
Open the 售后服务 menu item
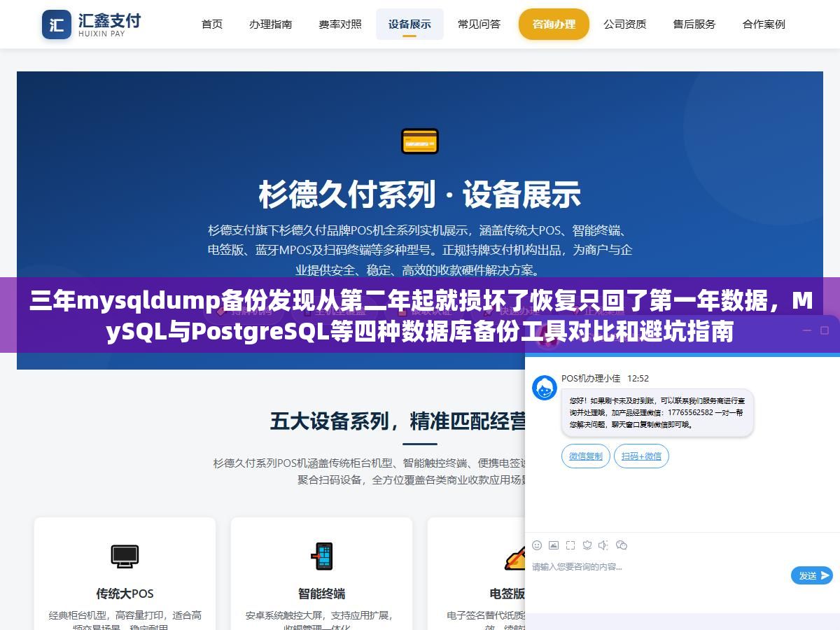point(694,24)
